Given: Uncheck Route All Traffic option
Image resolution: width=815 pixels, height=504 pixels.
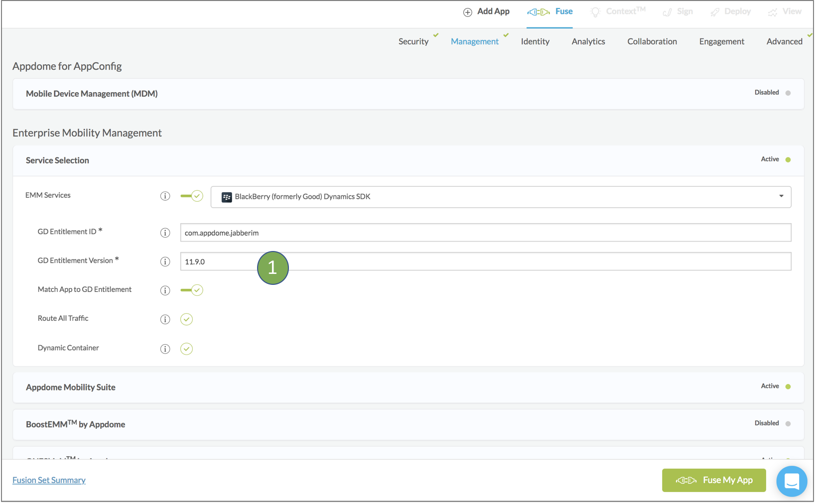Looking at the screenshot, I should tap(186, 319).
